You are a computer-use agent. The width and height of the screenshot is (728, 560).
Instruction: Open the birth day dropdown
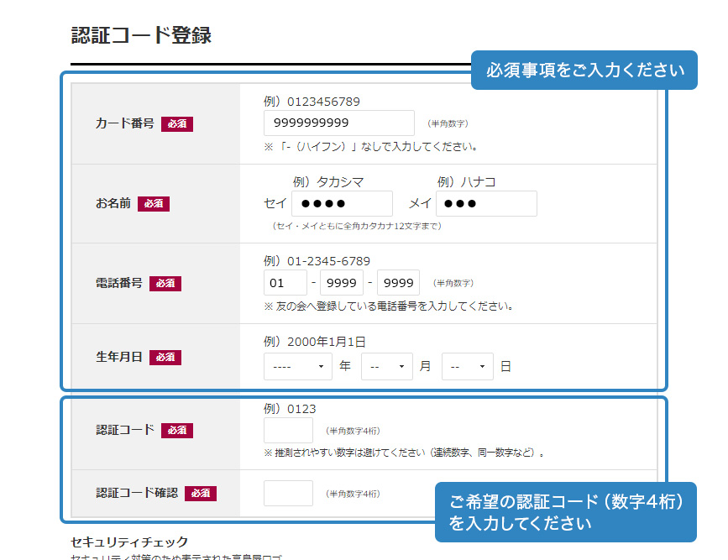468,366
